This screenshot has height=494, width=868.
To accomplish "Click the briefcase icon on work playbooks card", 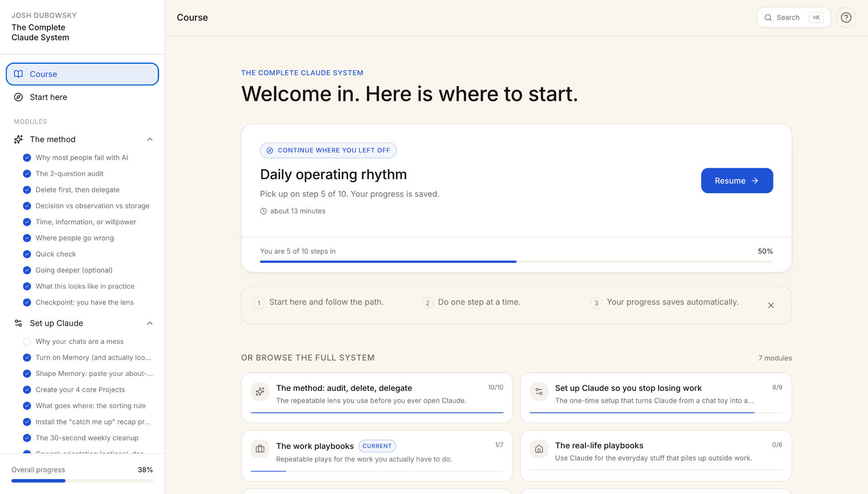I will click(260, 449).
